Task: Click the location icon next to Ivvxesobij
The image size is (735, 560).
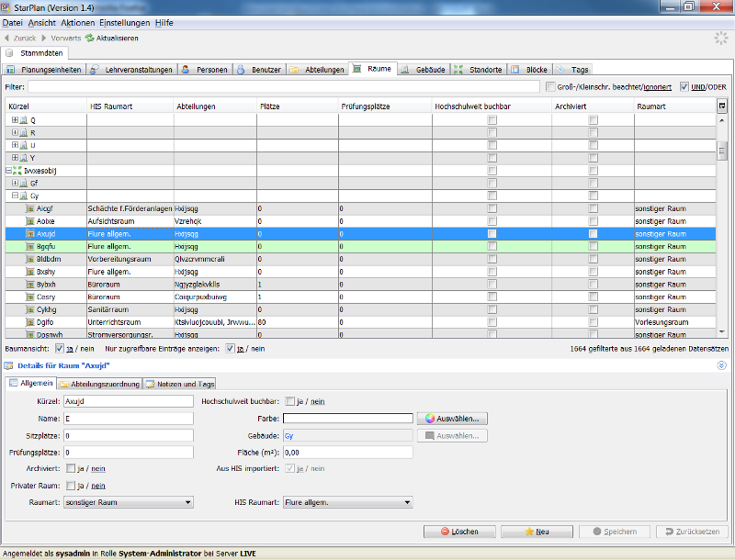Action: point(17,171)
